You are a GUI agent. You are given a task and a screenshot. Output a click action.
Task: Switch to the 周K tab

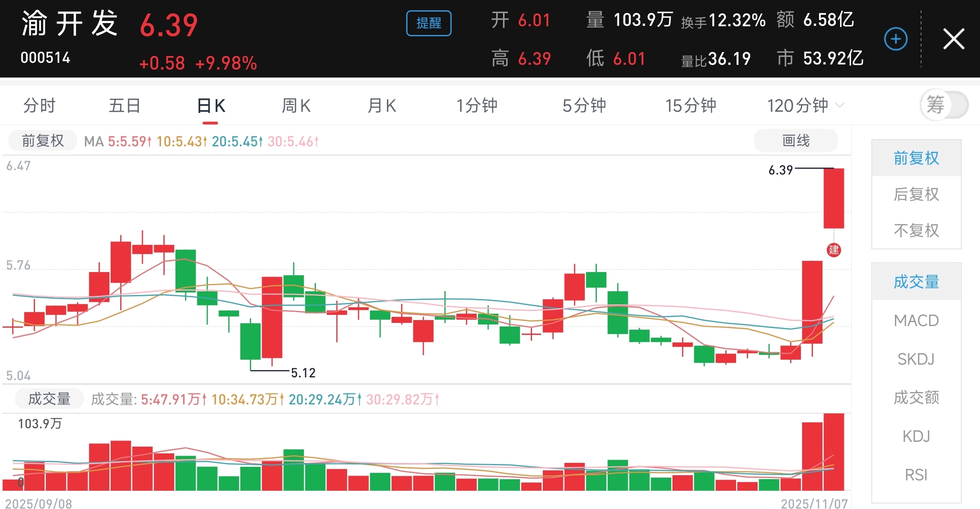296,106
